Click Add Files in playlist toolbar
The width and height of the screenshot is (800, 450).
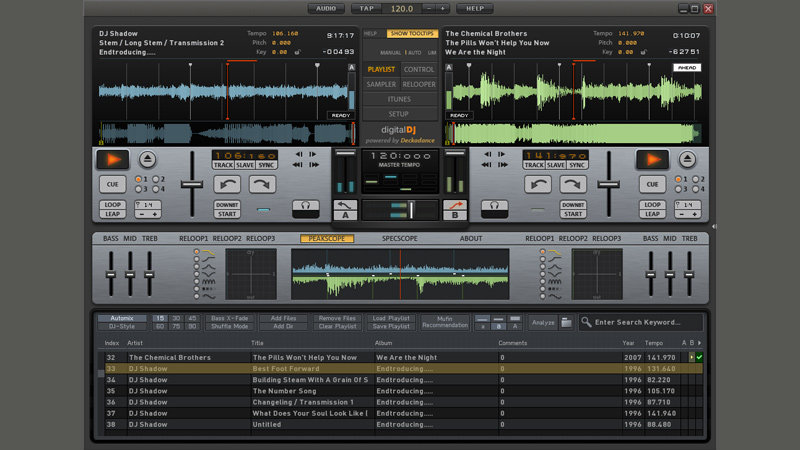pos(283,318)
